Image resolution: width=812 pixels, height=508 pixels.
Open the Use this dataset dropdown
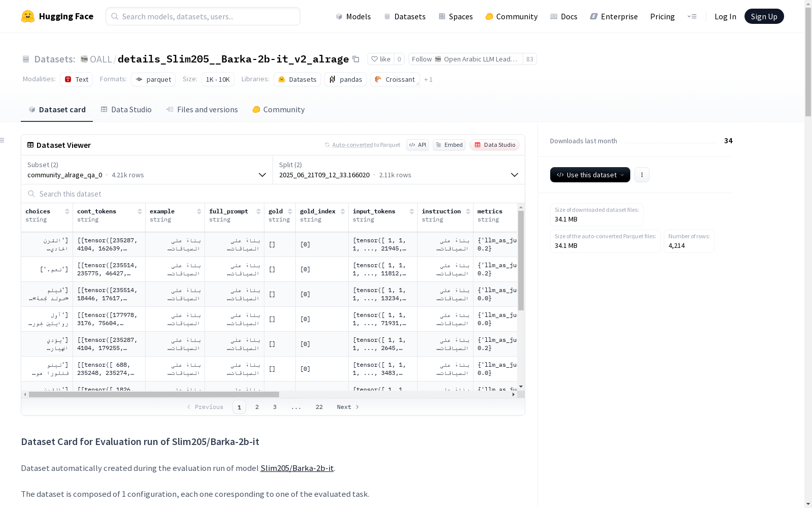[590, 175]
